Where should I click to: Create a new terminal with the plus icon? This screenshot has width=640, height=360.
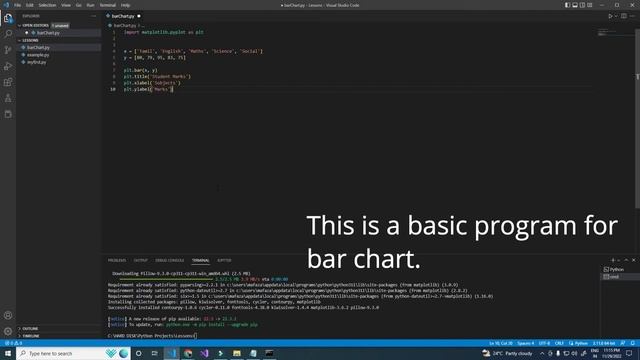[613, 260]
